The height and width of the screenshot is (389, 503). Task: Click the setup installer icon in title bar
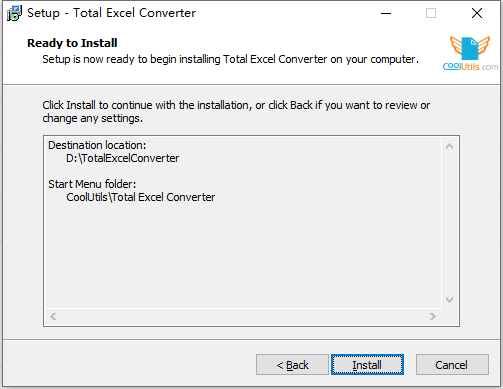point(14,13)
